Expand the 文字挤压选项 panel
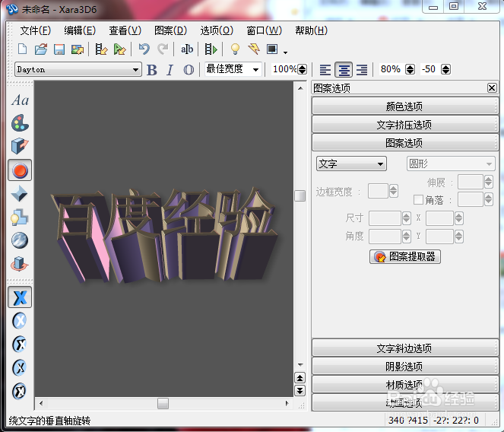This screenshot has width=504, height=432. [x=404, y=125]
